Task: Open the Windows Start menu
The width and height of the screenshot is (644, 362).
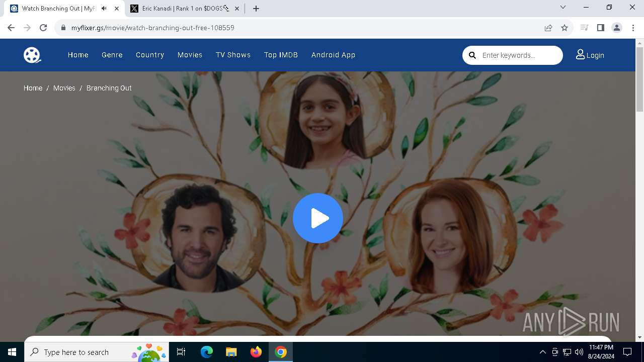Action: tap(12, 352)
